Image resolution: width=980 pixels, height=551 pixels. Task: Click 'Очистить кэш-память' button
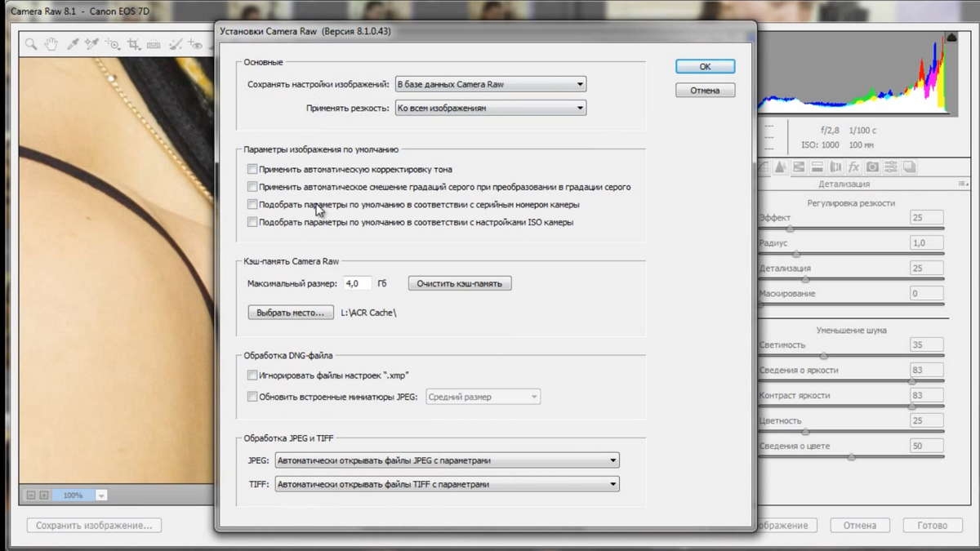[461, 283]
